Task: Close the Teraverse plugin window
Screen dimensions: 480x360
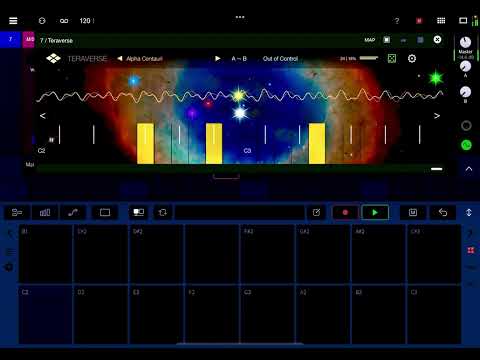Action: coord(437,40)
